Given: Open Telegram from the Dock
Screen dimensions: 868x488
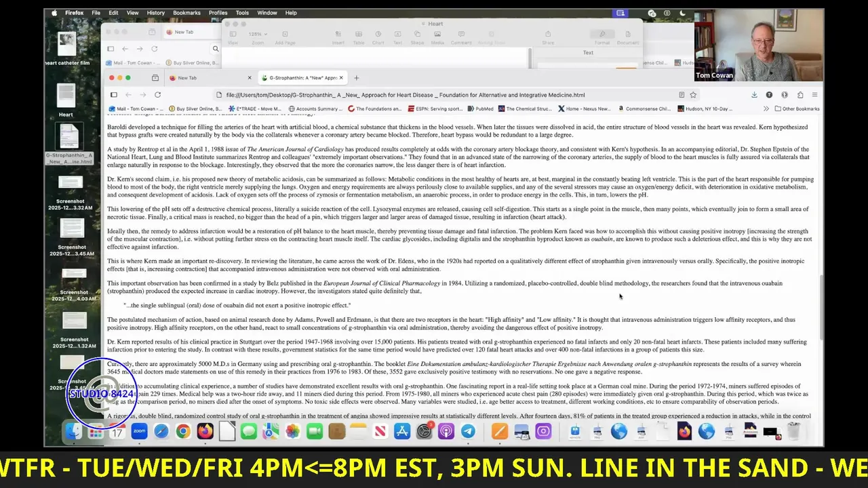Looking at the screenshot, I should tap(468, 432).
